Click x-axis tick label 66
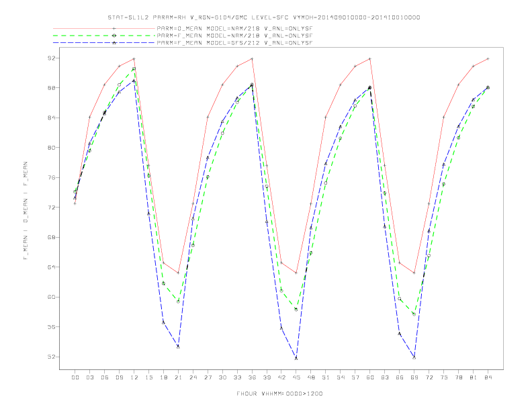This screenshot has height=411, width=532. [400, 377]
